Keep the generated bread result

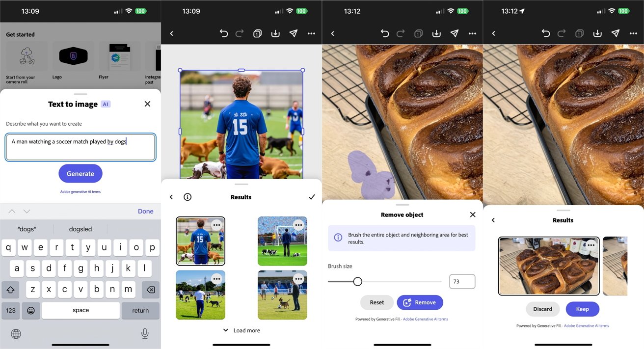(582, 309)
